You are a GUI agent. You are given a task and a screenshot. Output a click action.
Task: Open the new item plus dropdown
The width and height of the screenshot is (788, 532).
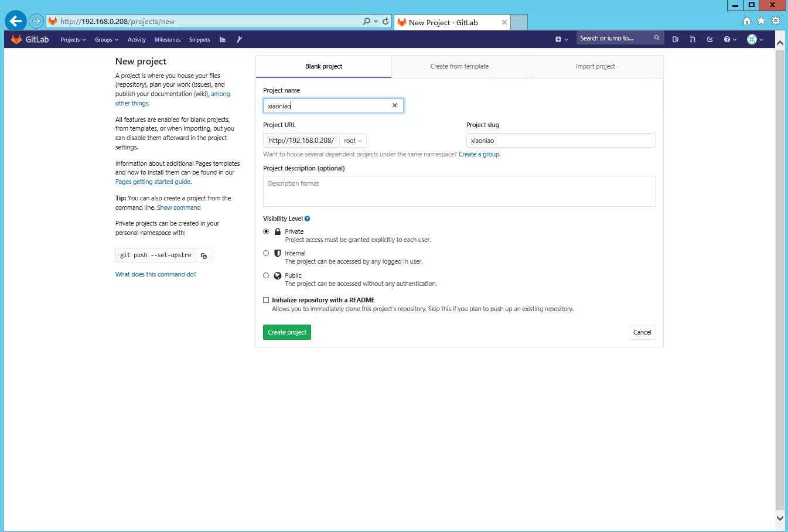561,39
